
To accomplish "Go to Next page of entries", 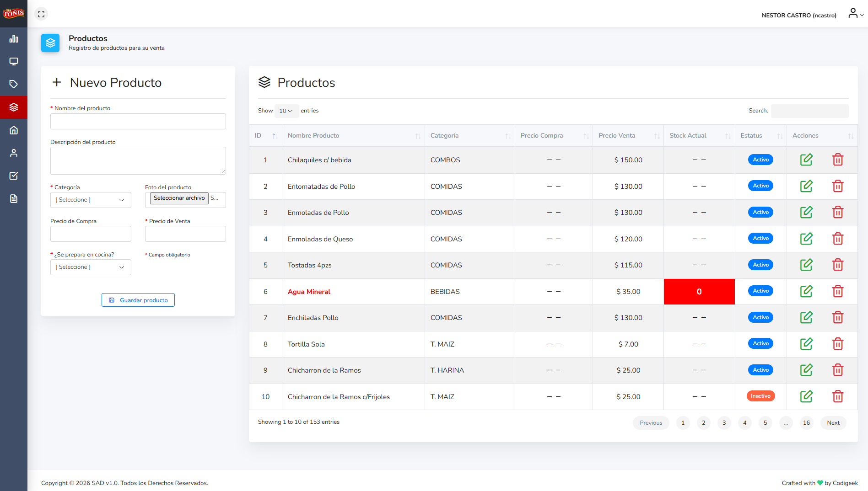I will pos(833,423).
